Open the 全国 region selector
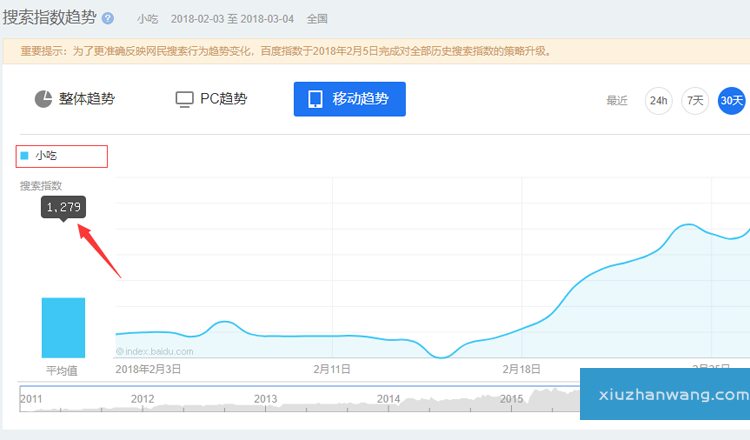Screen dimensions: 750x440 (x=316, y=19)
